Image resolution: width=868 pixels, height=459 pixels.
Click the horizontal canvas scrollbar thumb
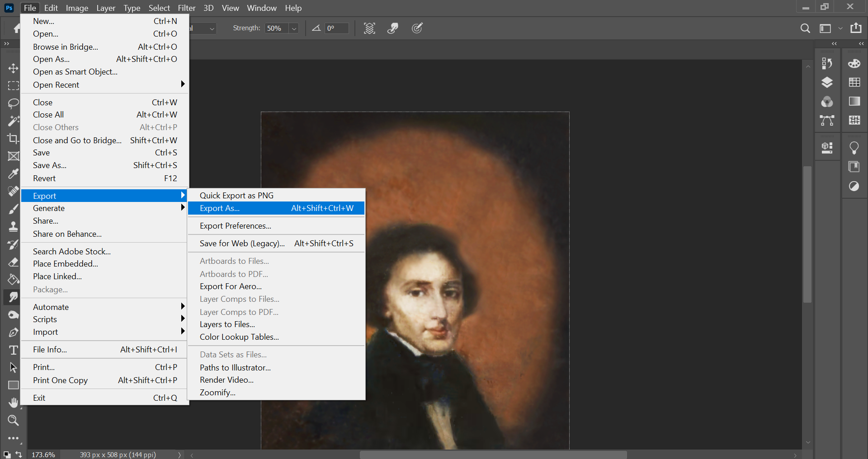pyautogui.click(x=493, y=455)
